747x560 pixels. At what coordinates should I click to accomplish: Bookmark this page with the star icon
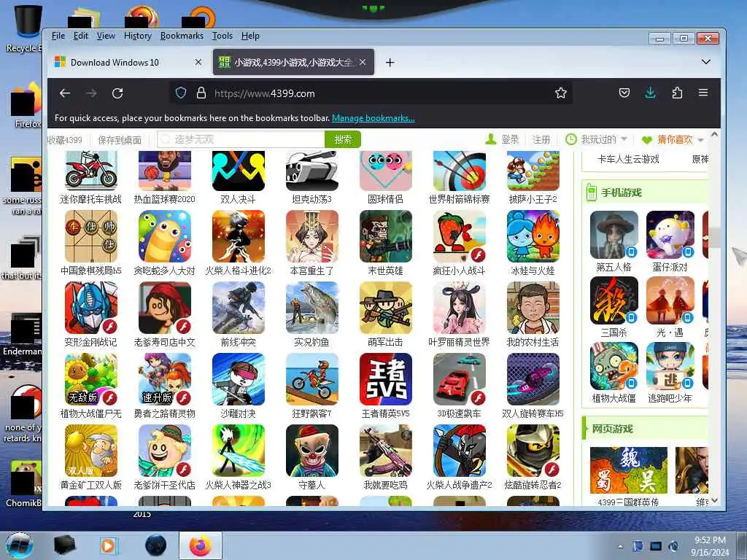[x=561, y=93]
